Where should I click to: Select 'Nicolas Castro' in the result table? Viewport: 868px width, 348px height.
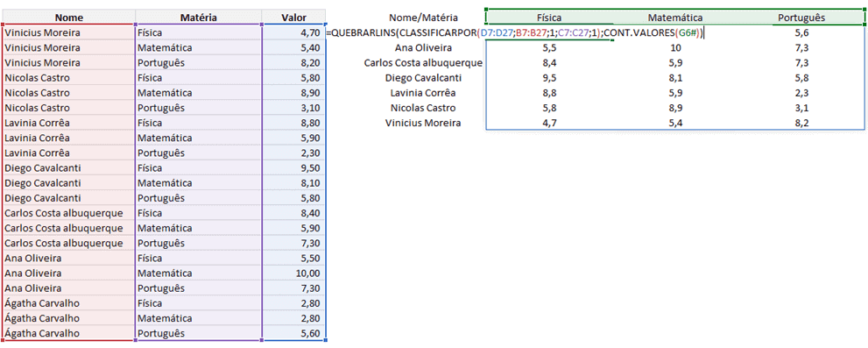point(423,108)
